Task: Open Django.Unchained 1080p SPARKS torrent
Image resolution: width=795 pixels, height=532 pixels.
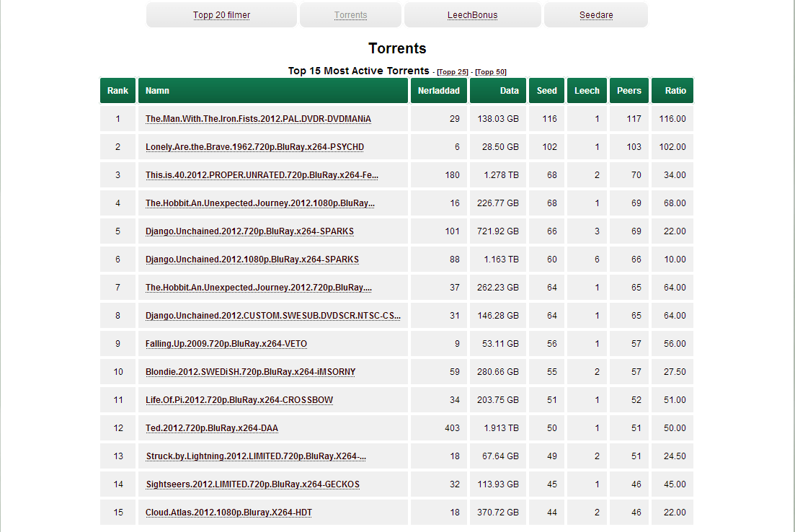Action: pos(252,260)
